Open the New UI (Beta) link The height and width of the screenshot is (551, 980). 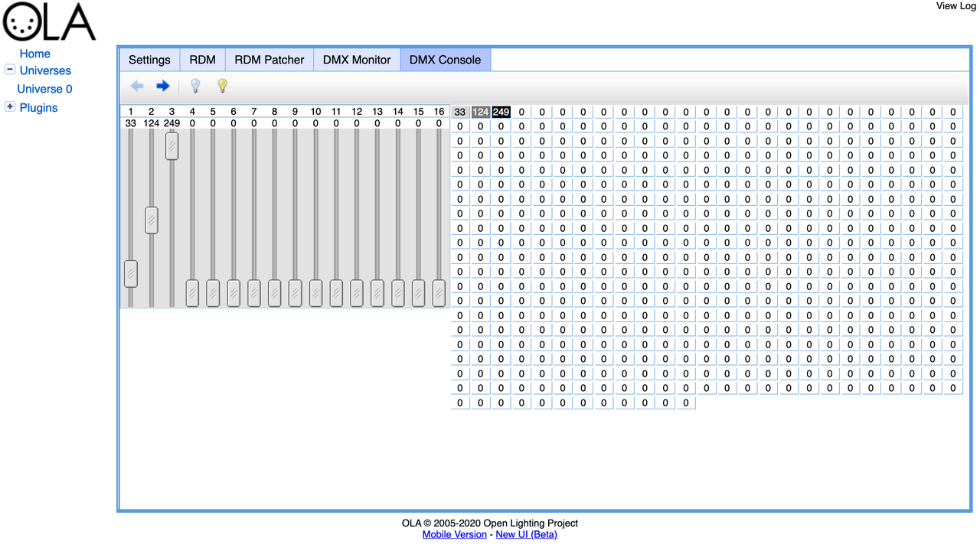(527, 534)
